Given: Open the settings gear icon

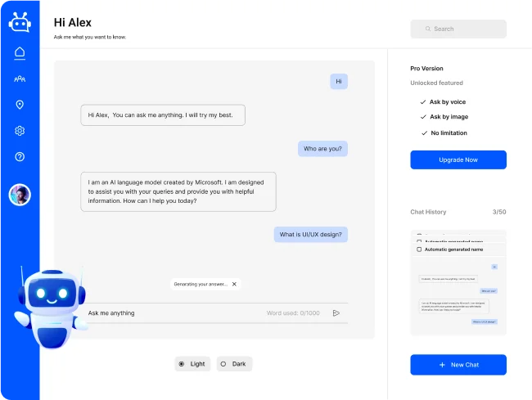Looking at the screenshot, I should [20, 131].
